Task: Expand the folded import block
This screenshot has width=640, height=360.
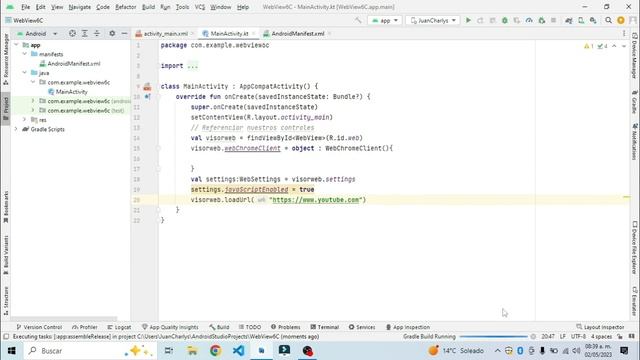Action: click(193, 66)
